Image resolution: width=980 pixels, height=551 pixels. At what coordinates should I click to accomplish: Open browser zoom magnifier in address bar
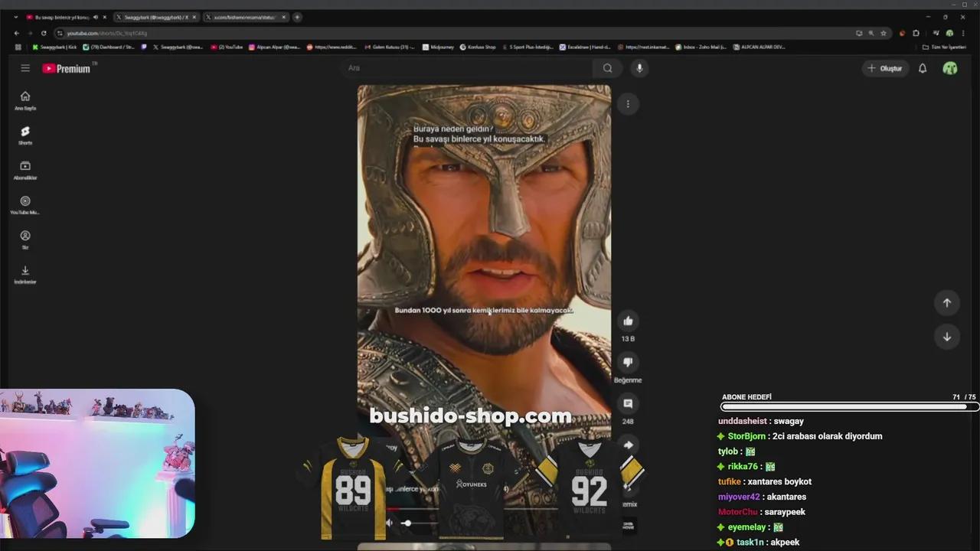tap(871, 33)
